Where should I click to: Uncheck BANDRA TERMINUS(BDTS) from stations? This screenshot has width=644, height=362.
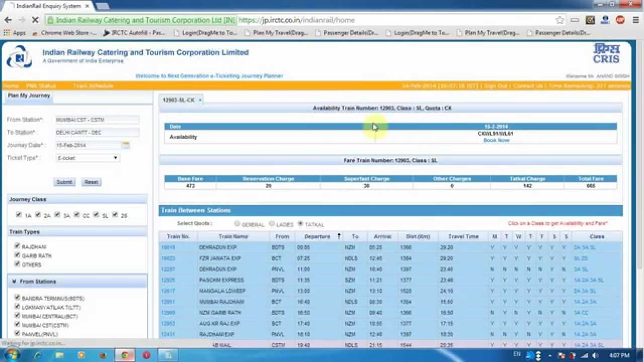(18, 298)
